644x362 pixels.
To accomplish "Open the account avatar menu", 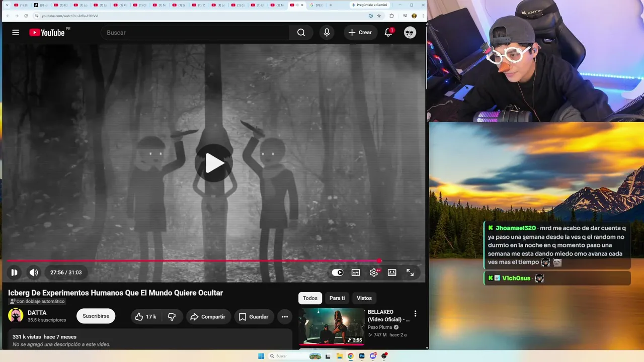I will pyautogui.click(x=410, y=33).
